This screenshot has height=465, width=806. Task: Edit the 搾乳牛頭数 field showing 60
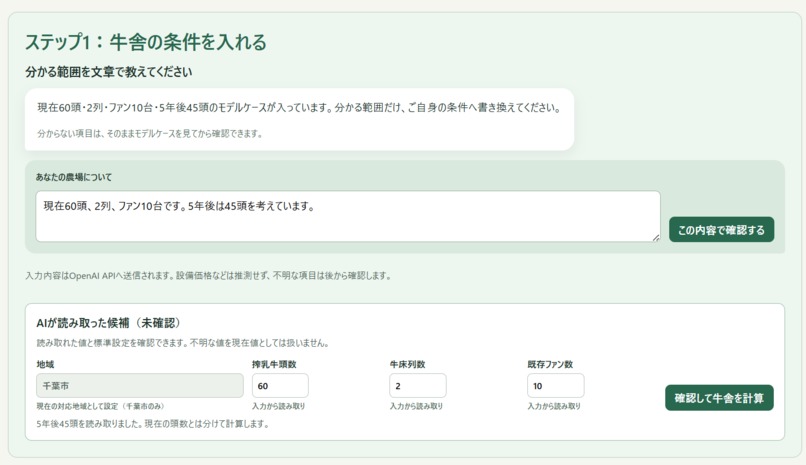coord(280,385)
